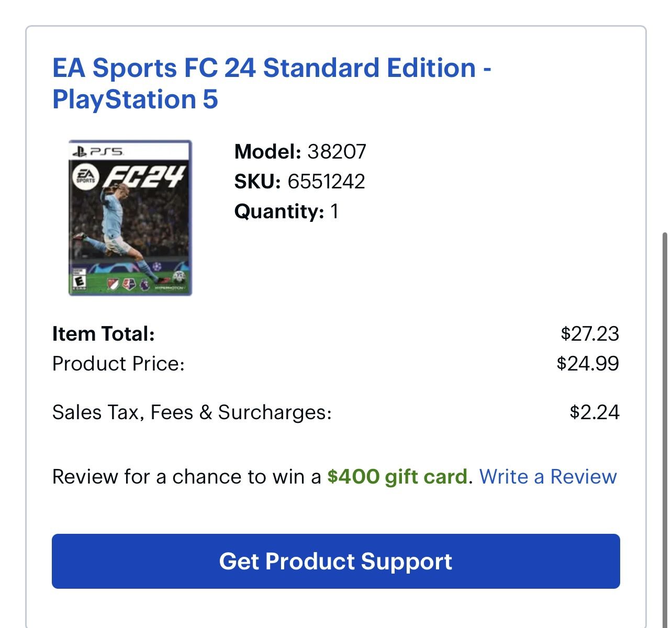
Task: Click the PS5 logo on the box art
Action: point(97,152)
